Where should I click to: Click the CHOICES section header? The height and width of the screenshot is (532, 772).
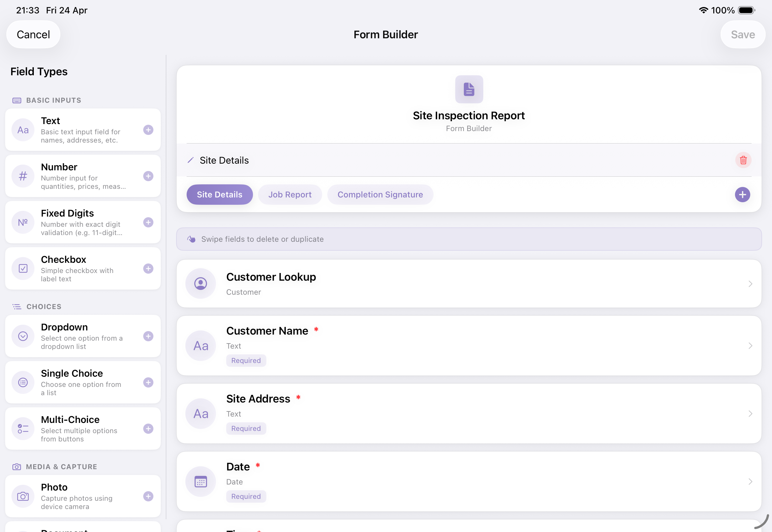(44, 307)
